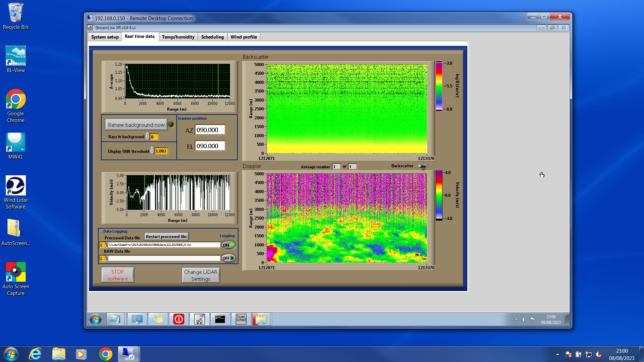Image resolution: width=644 pixels, height=362 pixels.
Task: Open the Scan sched taskbar icon
Action: pyautogui.click(x=241, y=319)
